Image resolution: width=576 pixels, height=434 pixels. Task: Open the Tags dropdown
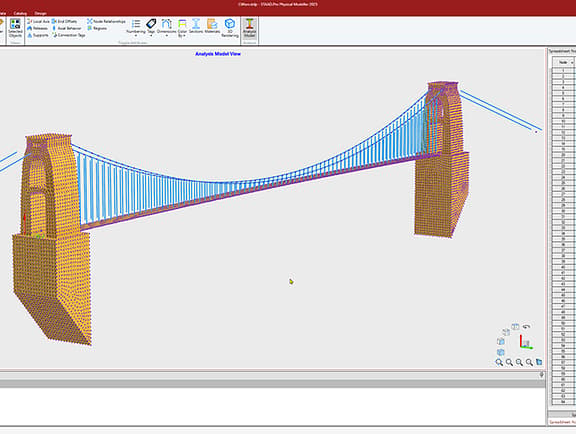point(151,28)
